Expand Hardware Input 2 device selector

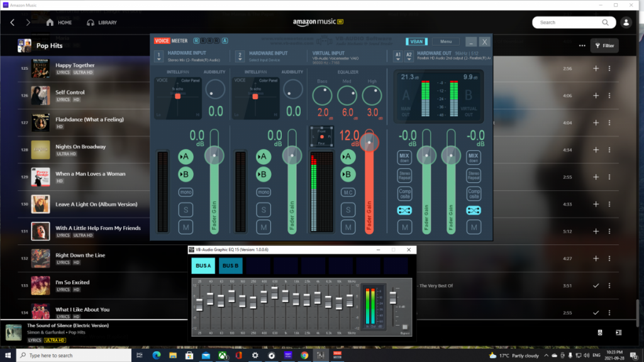pyautogui.click(x=240, y=56)
